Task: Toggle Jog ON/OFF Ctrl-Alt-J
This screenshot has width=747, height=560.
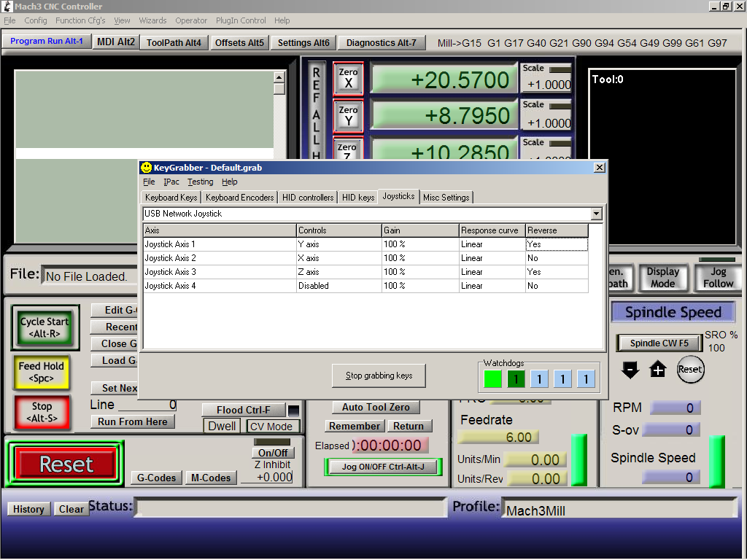Action: pos(383,467)
